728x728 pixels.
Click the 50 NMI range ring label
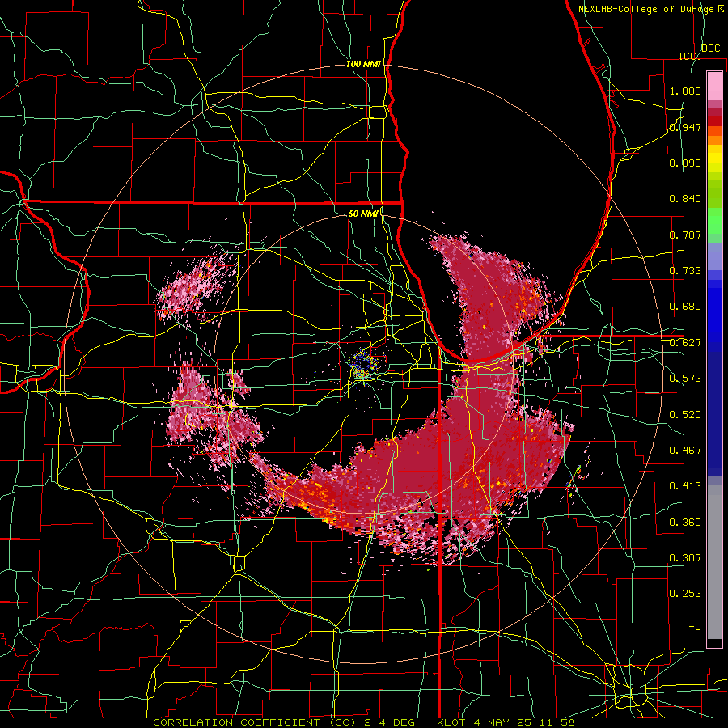pyautogui.click(x=363, y=214)
